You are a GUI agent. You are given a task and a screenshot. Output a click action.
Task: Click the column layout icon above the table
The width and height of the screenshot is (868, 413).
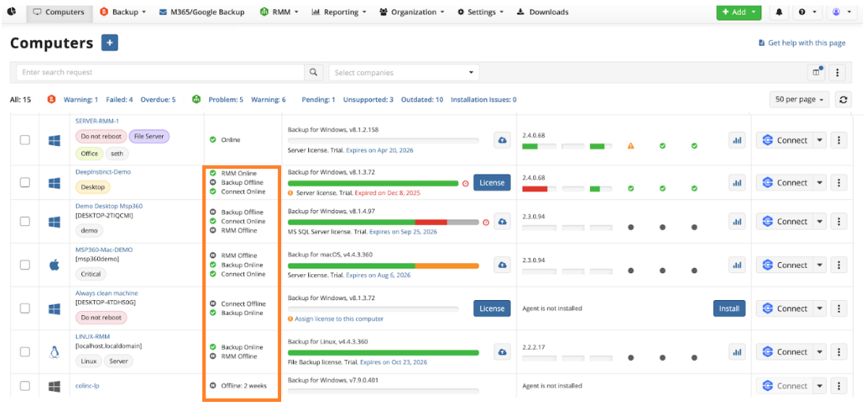click(x=817, y=73)
